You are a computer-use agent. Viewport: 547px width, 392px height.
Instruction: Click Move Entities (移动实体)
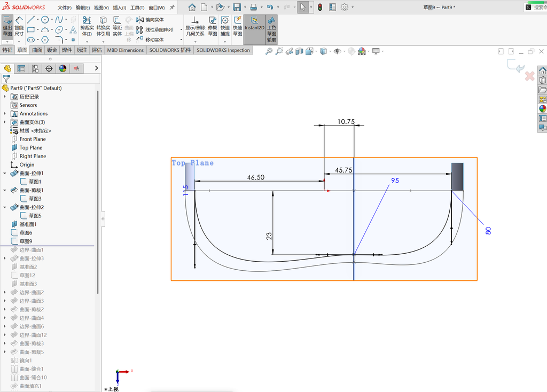pos(150,40)
